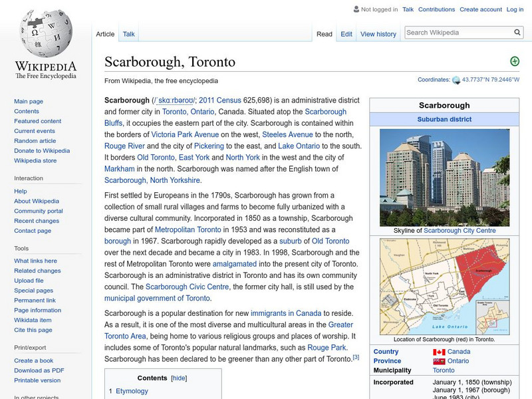Image resolution: width=532 pixels, height=399 pixels.
Task: Open the Contact page link
Action: pyautogui.click(x=33, y=230)
